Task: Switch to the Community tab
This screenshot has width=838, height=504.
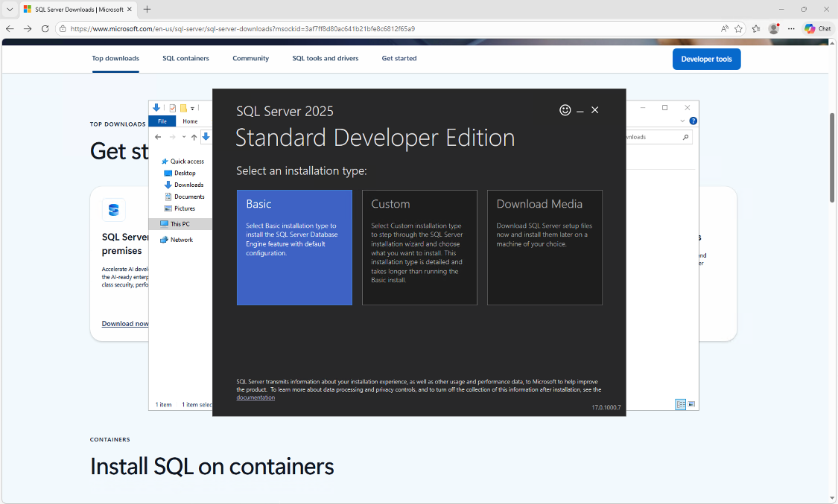Action: 250,59
